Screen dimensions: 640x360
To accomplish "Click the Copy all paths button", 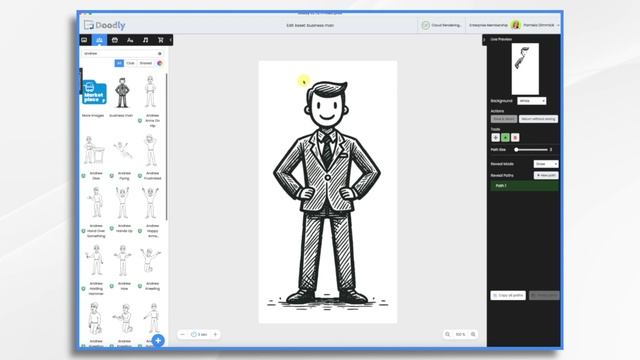I will click(x=508, y=295).
